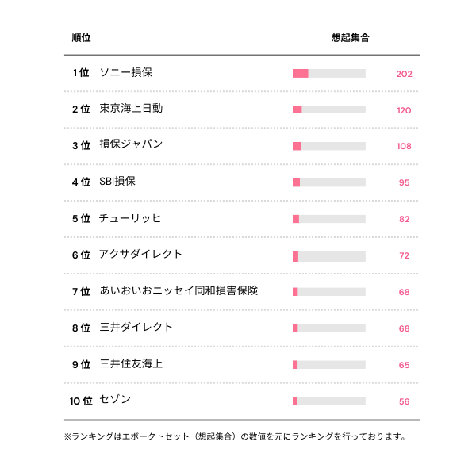
Task: Click the 損保ジャパン entry
Action: pyautogui.click(x=131, y=145)
